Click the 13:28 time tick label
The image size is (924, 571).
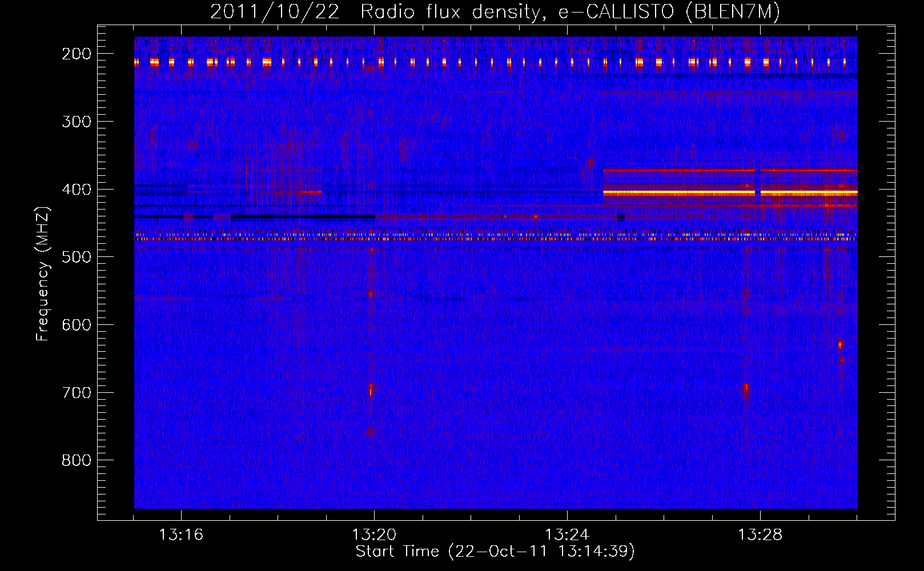click(760, 535)
